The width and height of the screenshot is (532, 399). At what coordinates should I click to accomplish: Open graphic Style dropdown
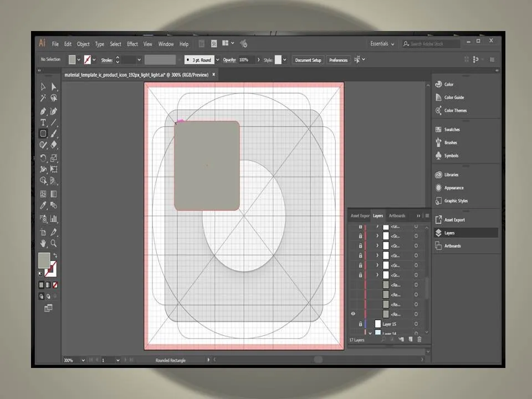pyautogui.click(x=285, y=60)
